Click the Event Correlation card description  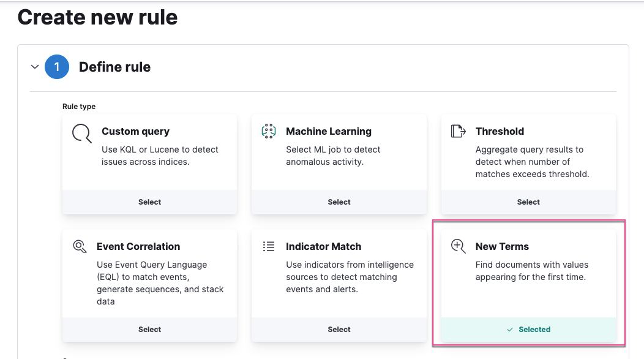[x=160, y=282]
